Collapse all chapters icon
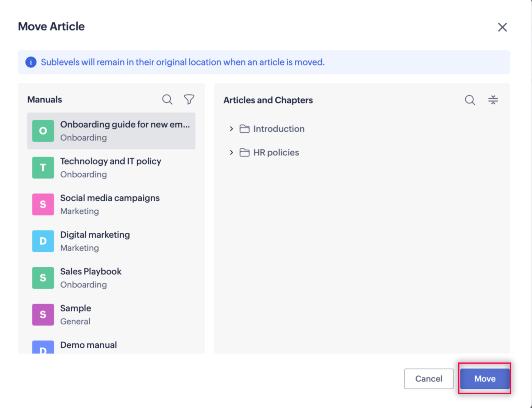Screen dimensions: 532x408 coord(493,100)
